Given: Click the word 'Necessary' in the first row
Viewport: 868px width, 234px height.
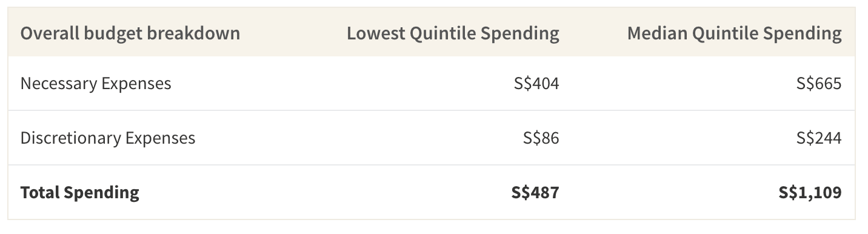Looking at the screenshot, I should point(59,84).
